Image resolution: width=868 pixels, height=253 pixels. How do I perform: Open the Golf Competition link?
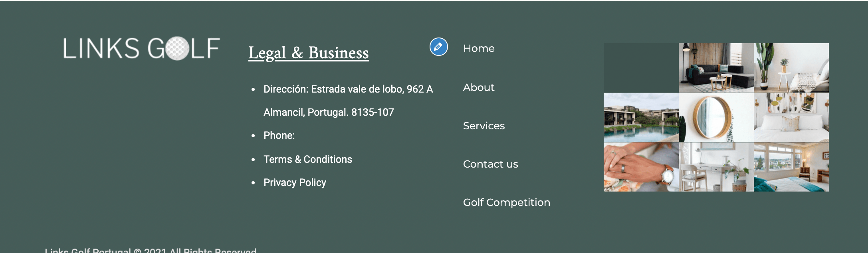(507, 202)
